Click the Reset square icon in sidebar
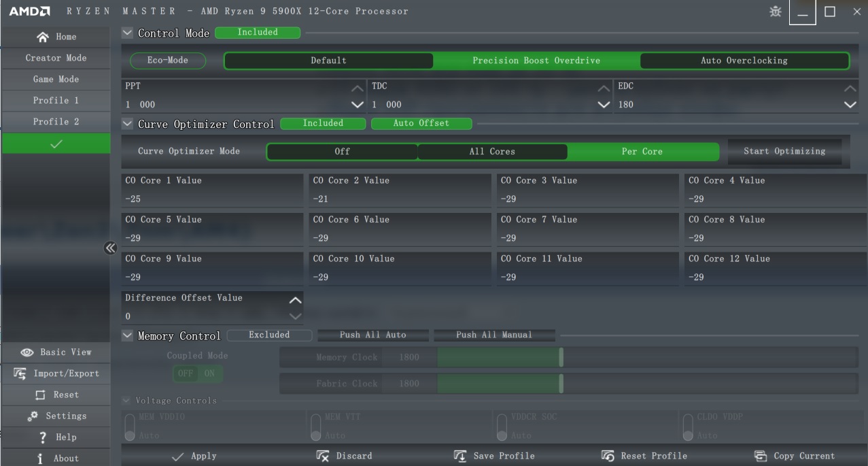The width and height of the screenshot is (868, 466). click(40, 395)
